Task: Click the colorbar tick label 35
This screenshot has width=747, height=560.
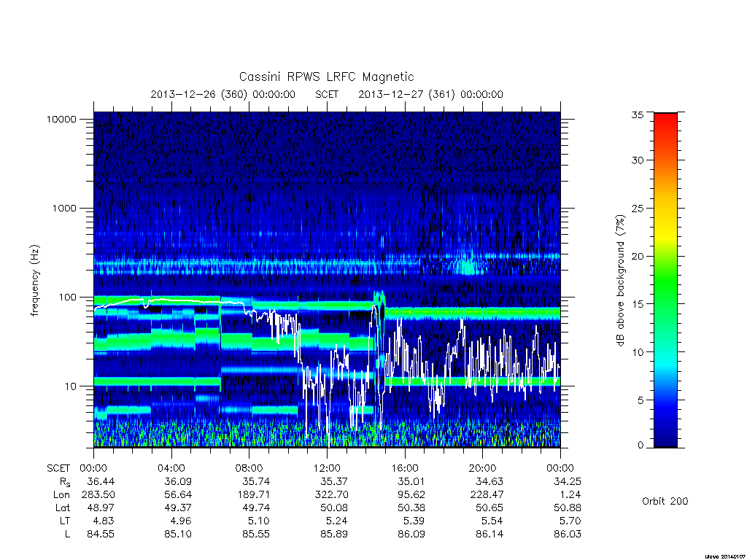Action: coord(638,114)
